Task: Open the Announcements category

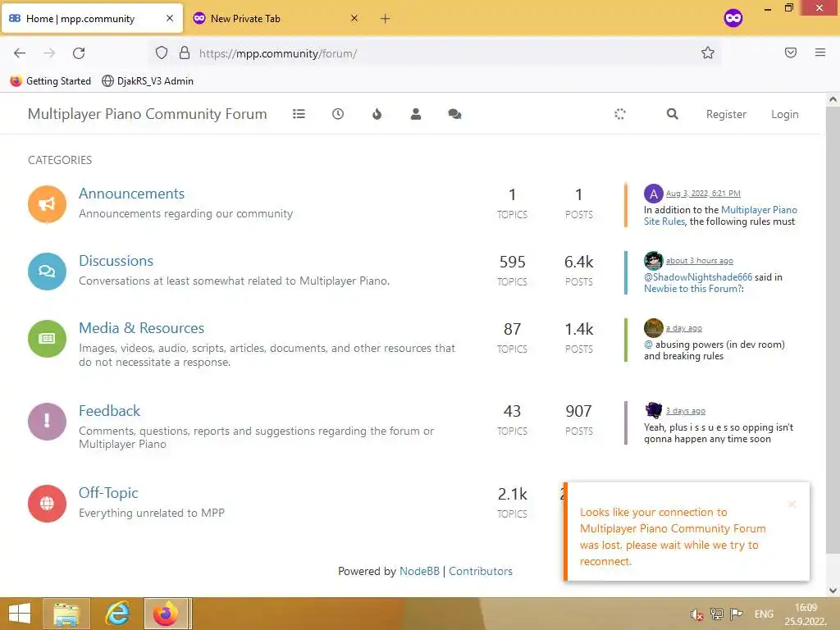Action: 131,194
